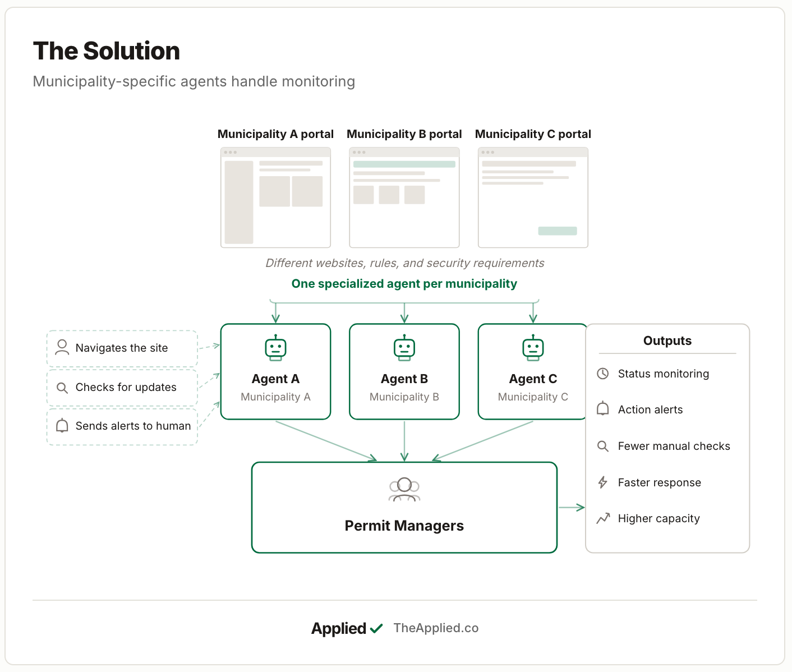
Task: Click the green checkmark in the Applied logo
Action: (376, 628)
